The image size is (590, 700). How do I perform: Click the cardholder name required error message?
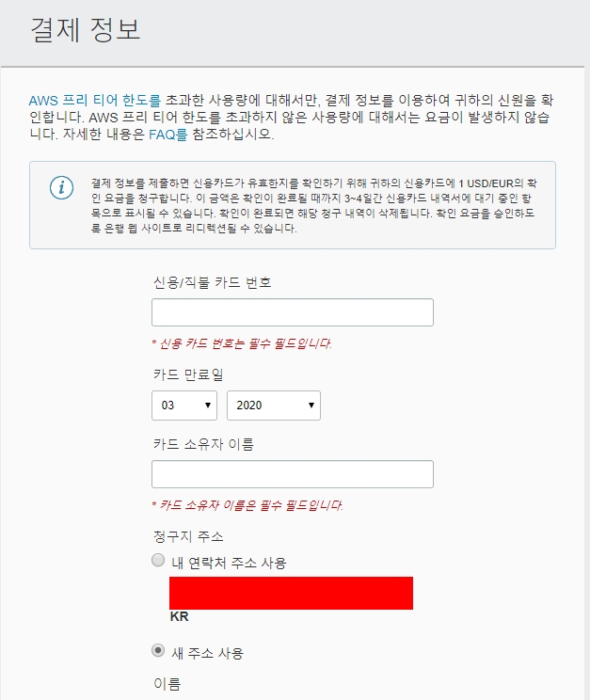247,505
